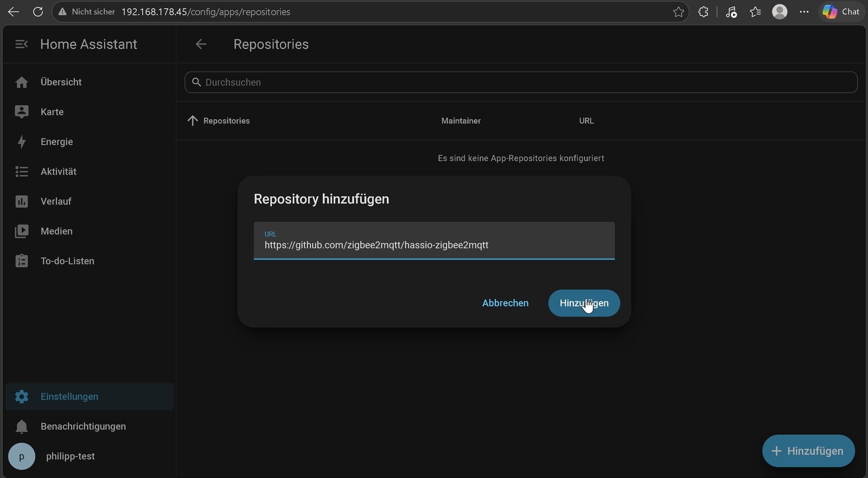The image size is (868, 478).
Task: Click the To-do-Listen clipboard icon
Action: [x=22, y=261]
